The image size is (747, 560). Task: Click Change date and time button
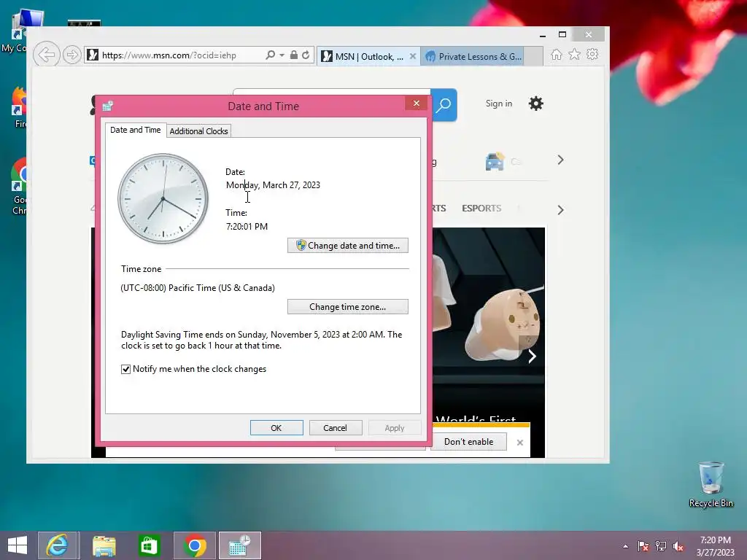click(x=348, y=246)
